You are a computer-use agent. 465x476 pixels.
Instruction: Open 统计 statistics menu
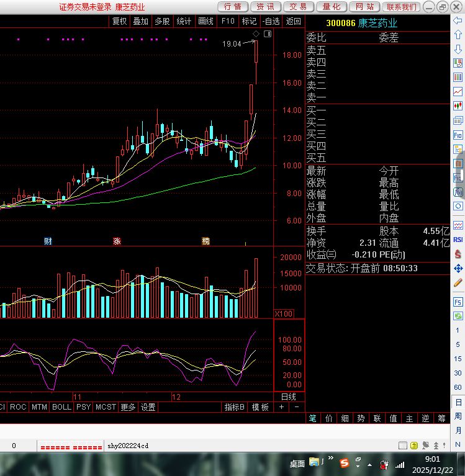(184, 21)
